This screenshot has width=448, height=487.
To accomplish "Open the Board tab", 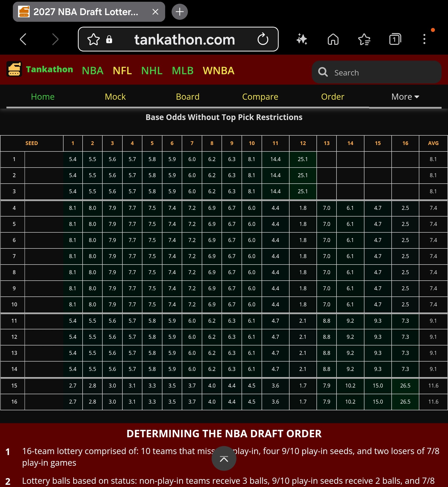I will (x=188, y=97).
